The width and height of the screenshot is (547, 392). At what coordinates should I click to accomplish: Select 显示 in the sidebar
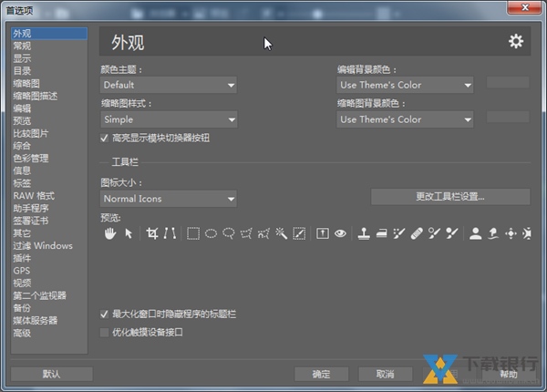49,58
